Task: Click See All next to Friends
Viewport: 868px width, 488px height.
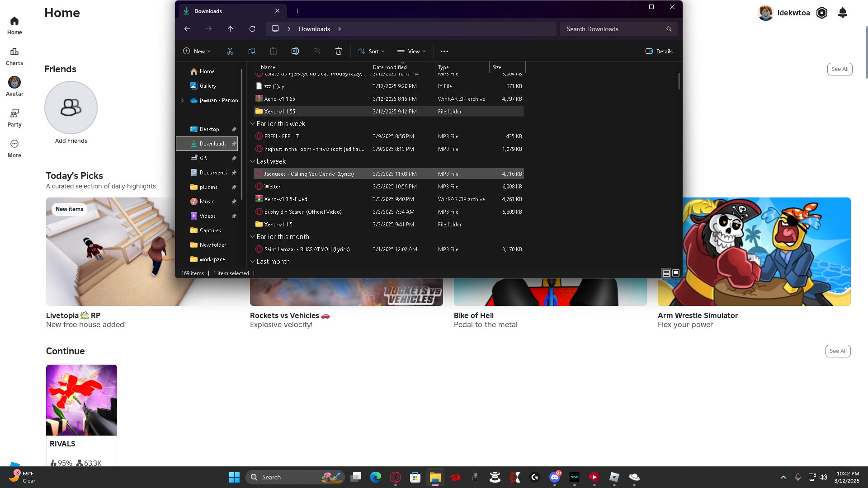Action: pyautogui.click(x=840, y=69)
